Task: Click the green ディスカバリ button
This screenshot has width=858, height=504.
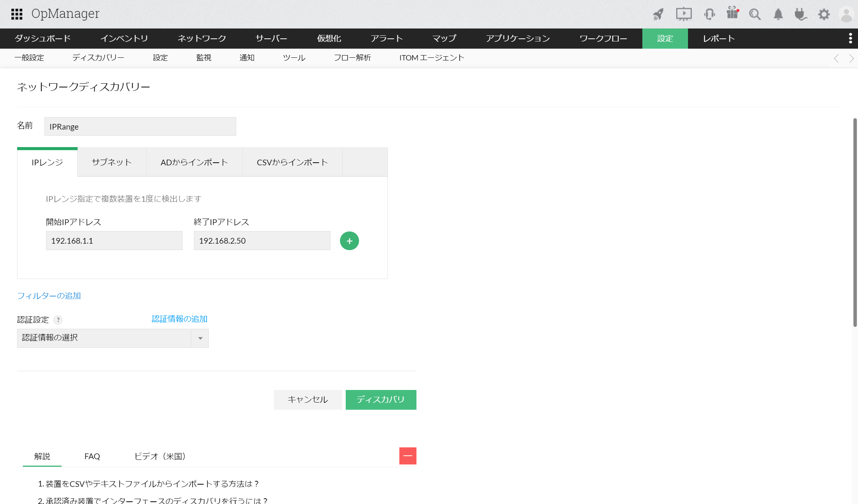Action: [x=381, y=400]
